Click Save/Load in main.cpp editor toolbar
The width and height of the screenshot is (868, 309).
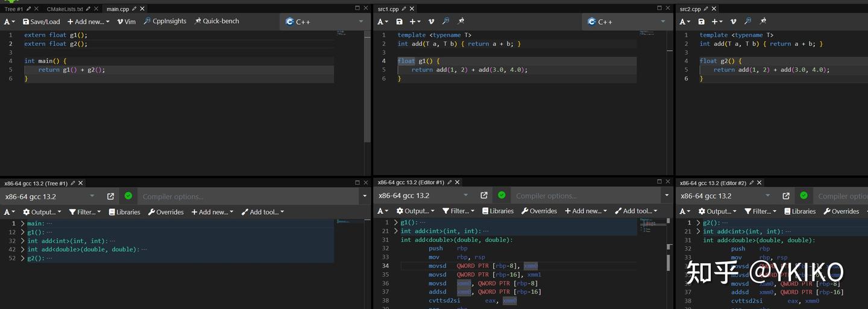(x=41, y=22)
